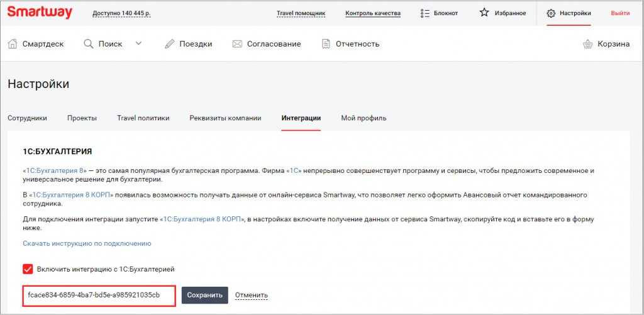Screen dimensions: 644x315
Task: Open the Корзина cart
Action: click(x=614, y=44)
